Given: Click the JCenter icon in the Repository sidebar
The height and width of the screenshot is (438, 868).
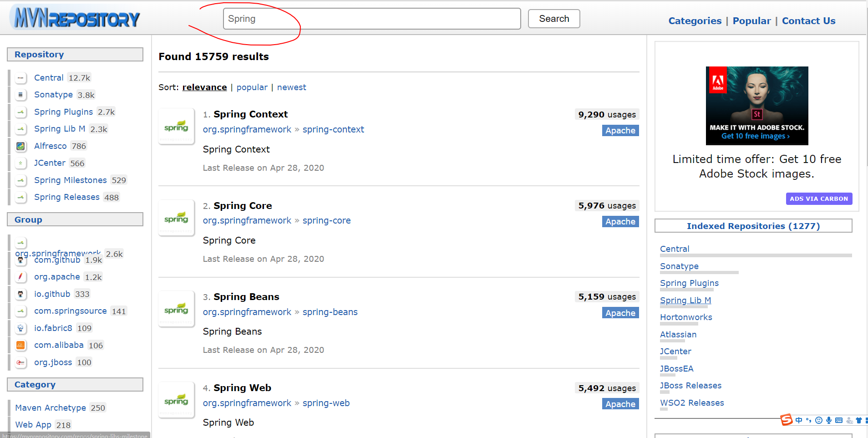Looking at the screenshot, I should (x=20, y=163).
